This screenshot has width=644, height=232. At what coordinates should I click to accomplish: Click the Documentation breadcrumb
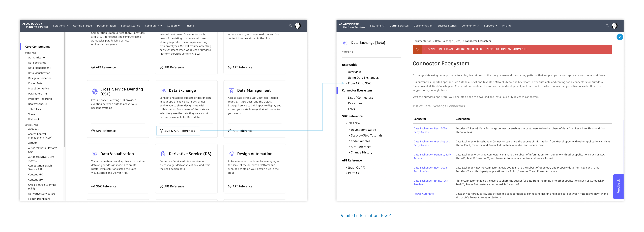tap(422, 41)
